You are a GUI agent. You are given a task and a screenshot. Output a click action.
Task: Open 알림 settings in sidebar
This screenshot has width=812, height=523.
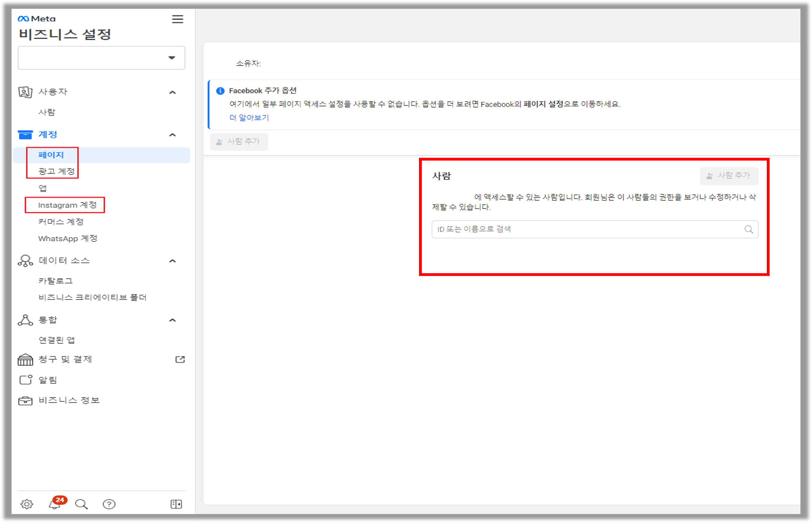pos(48,380)
